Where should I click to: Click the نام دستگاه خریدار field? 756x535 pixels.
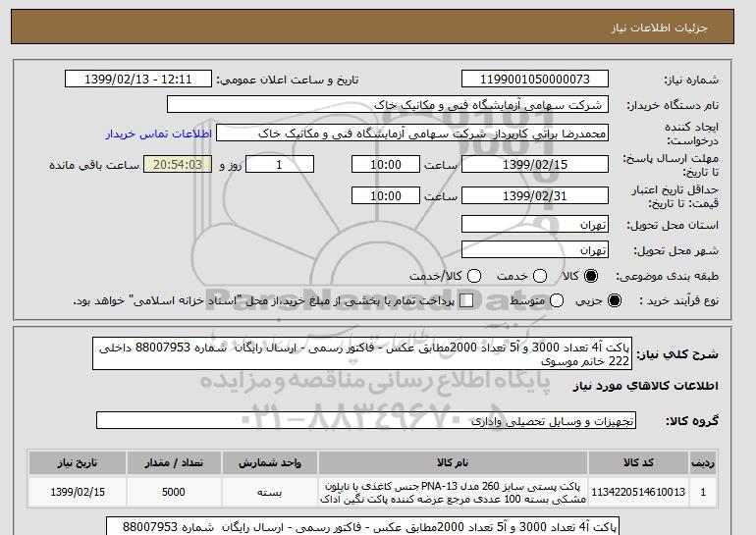pos(388,105)
